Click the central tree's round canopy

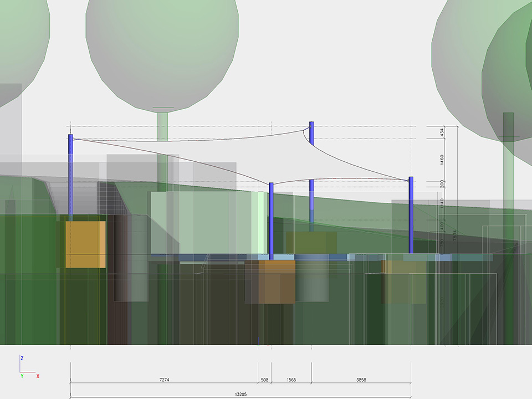point(162,50)
